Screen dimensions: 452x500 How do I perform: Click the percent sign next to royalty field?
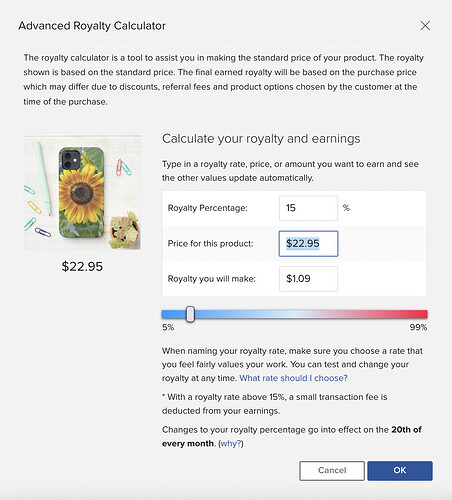tap(346, 208)
